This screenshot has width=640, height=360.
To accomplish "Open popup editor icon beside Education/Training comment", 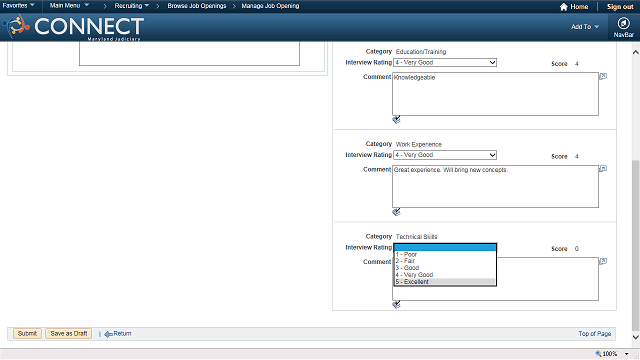I will click(603, 76).
